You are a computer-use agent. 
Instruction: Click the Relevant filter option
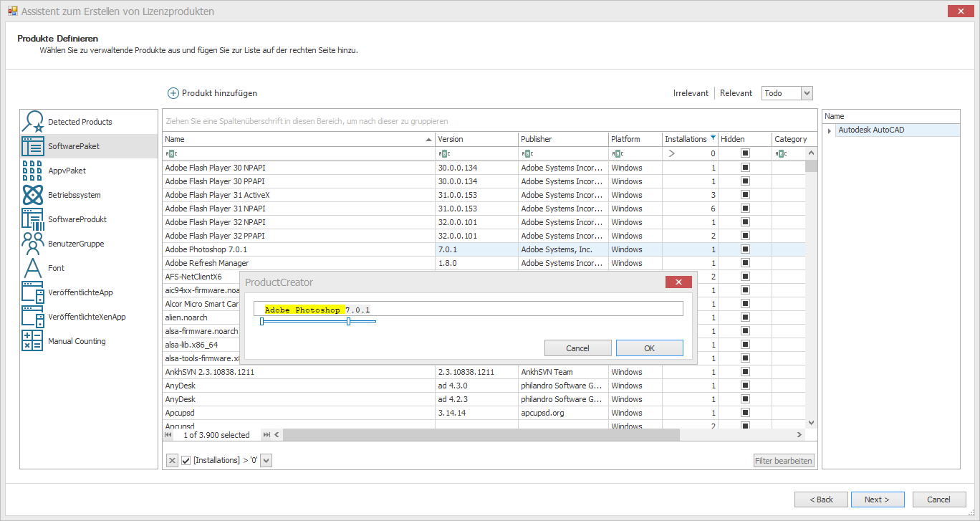pos(736,93)
